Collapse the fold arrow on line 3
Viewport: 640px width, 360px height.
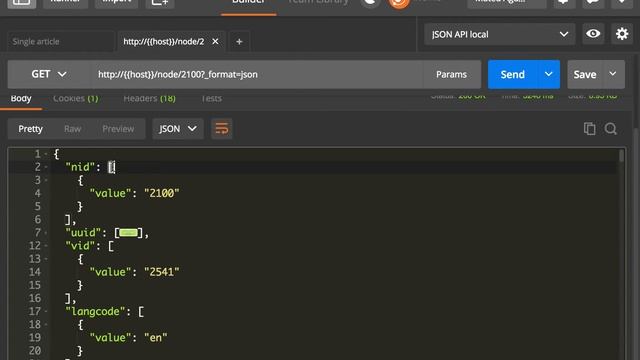pyautogui.click(x=46, y=180)
